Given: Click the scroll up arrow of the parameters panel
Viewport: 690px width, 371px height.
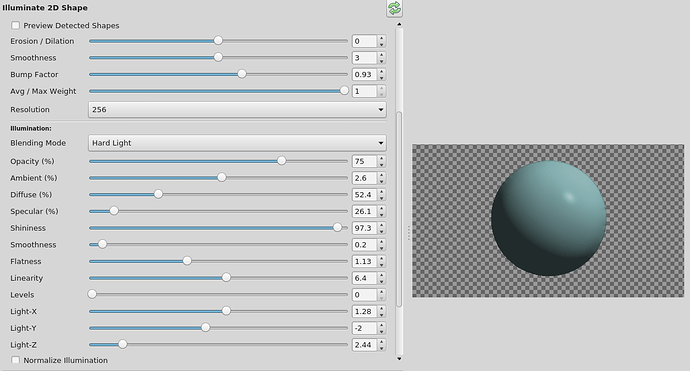Looking at the screenshot, I should (x=399, y=25).
